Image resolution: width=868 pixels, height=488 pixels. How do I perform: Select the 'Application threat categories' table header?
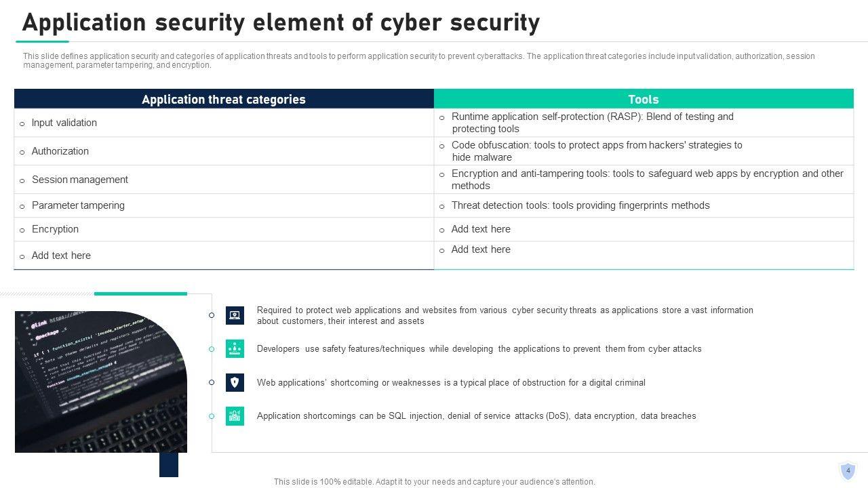pyautogui.click(x=224, y=100)
